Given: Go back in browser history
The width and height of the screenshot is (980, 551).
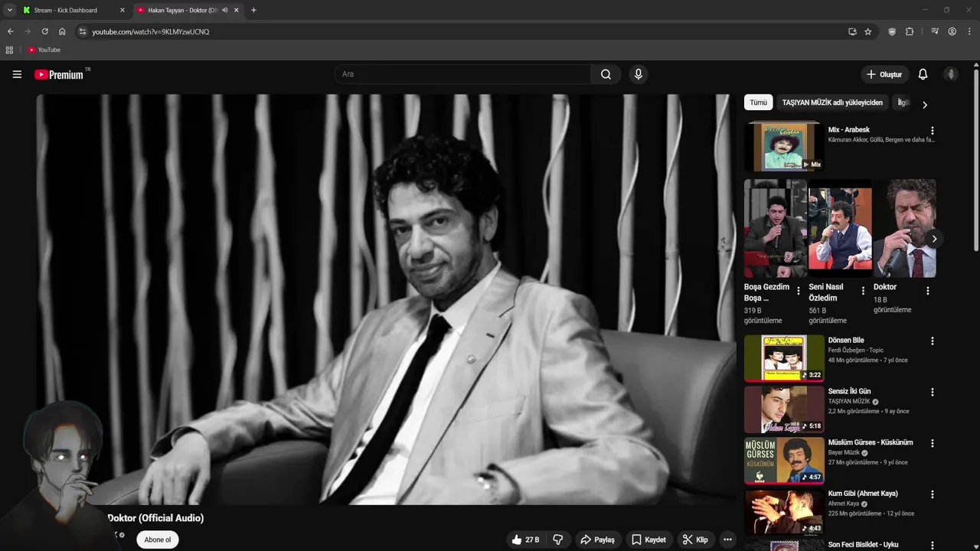Looking at the screenshot, I should pyautogui.click(x=10, y=31).
